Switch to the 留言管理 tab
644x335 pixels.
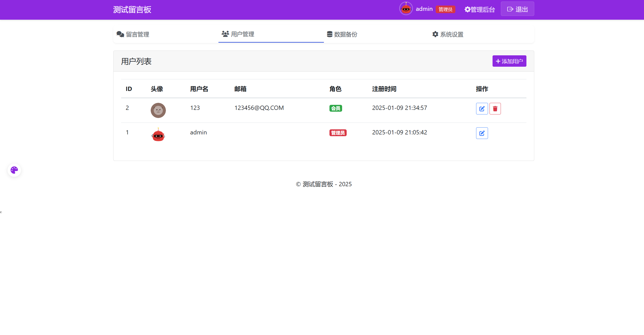(138, 34)
